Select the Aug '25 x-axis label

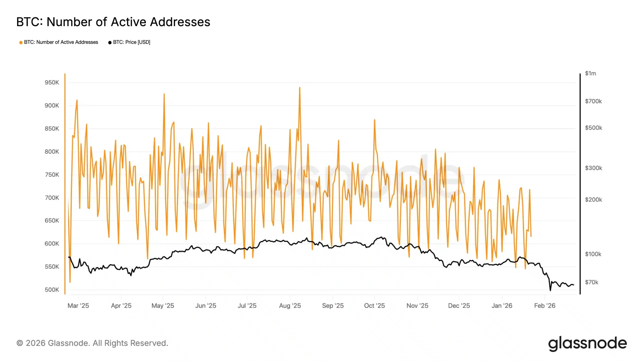[x=290, y=306]
